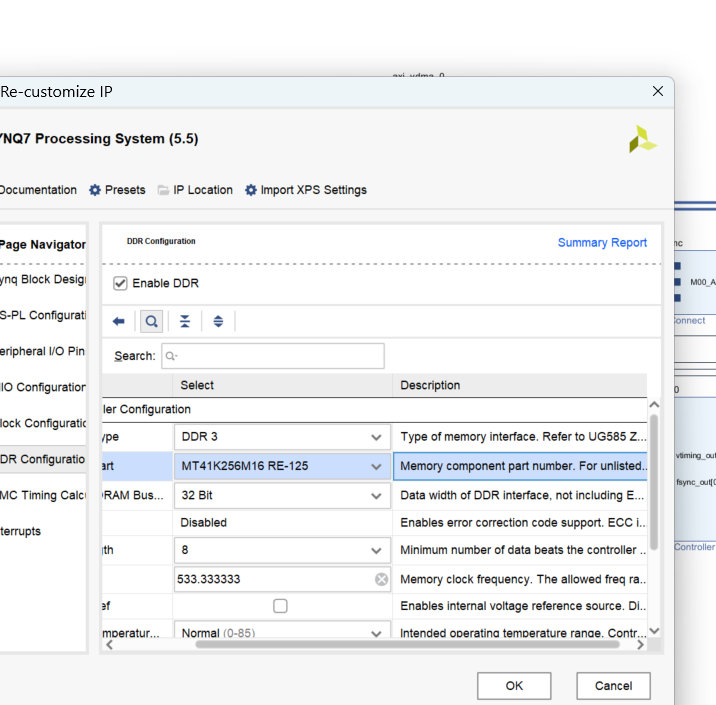716x705 pixels.
Task: Click the vertical scrollbar thumb in table
Action: click(654, 482)
